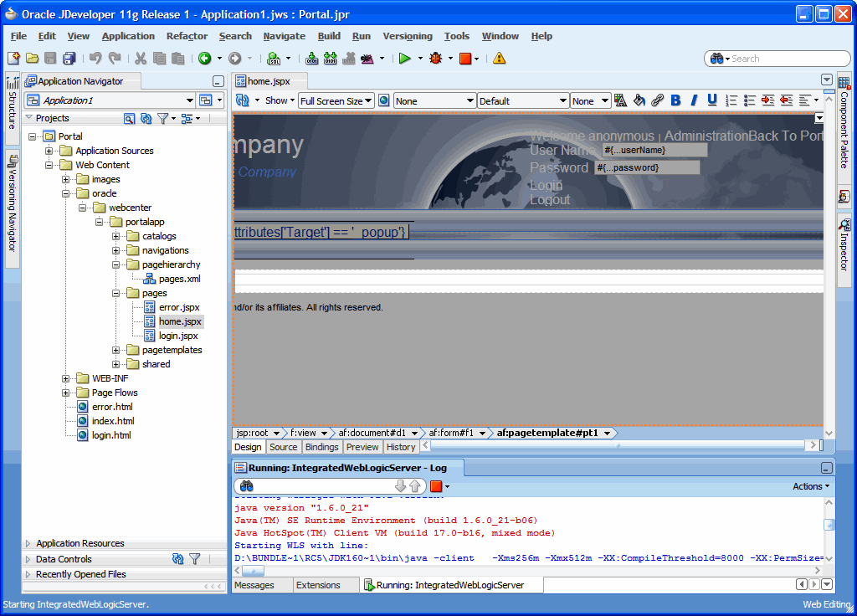Open the Refactor menu
Viewport: 857px width, 616px height.
187,36
